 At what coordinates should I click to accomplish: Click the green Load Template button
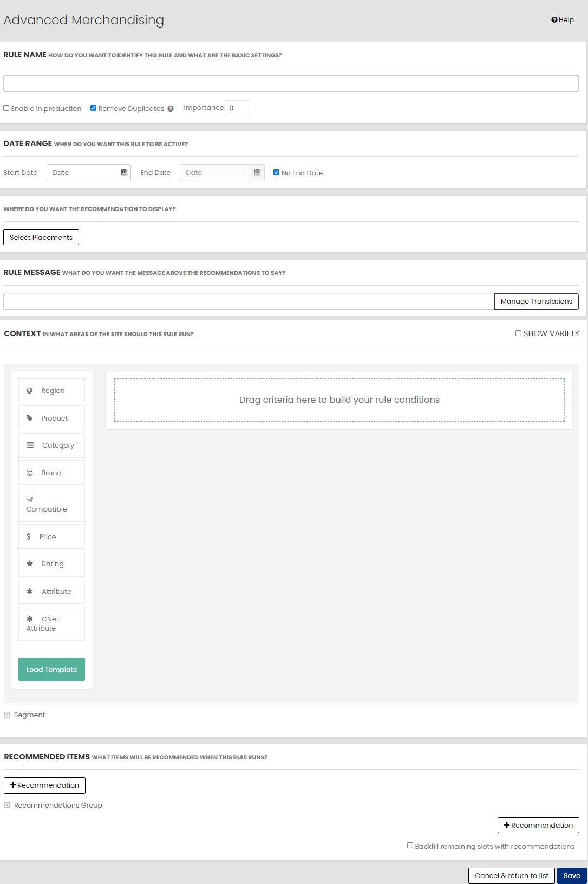51,669
